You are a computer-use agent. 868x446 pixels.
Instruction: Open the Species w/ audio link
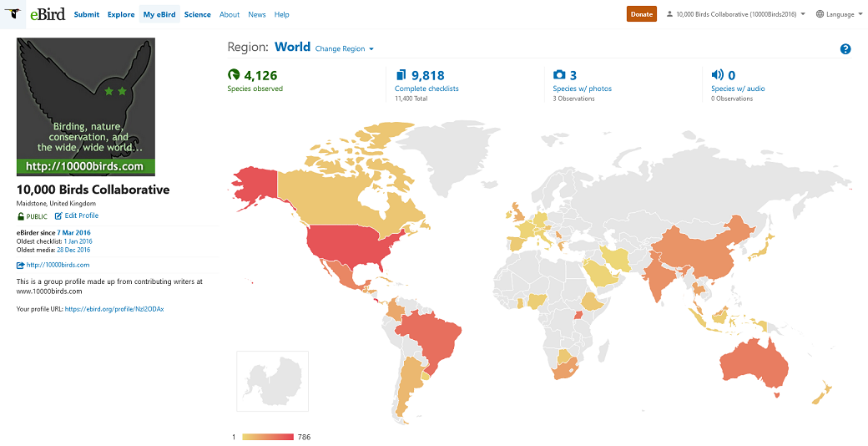(x=738, y=89)
